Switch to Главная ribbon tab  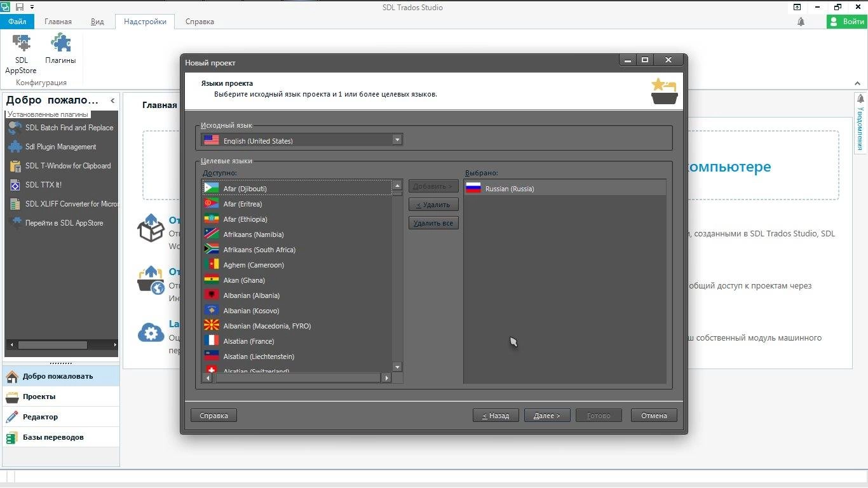click(58, 22)
